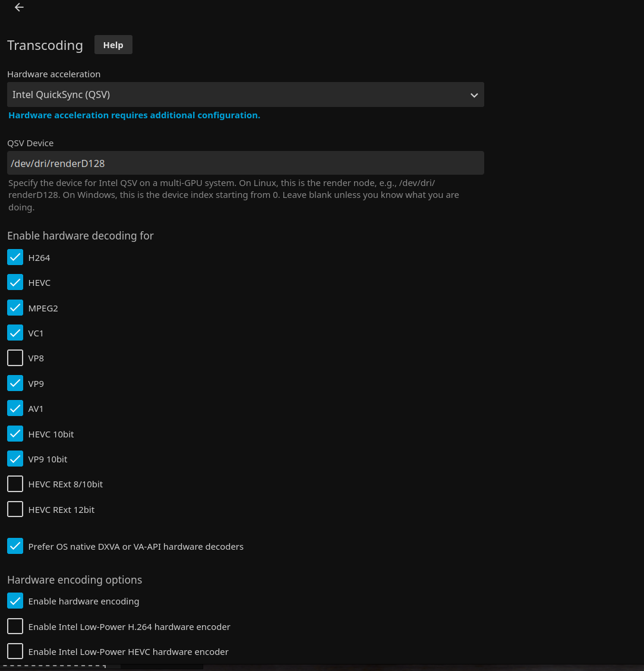Uncheck H264 hardware decoding
Screen dimensions: 644x671
(x=15, y=257)
